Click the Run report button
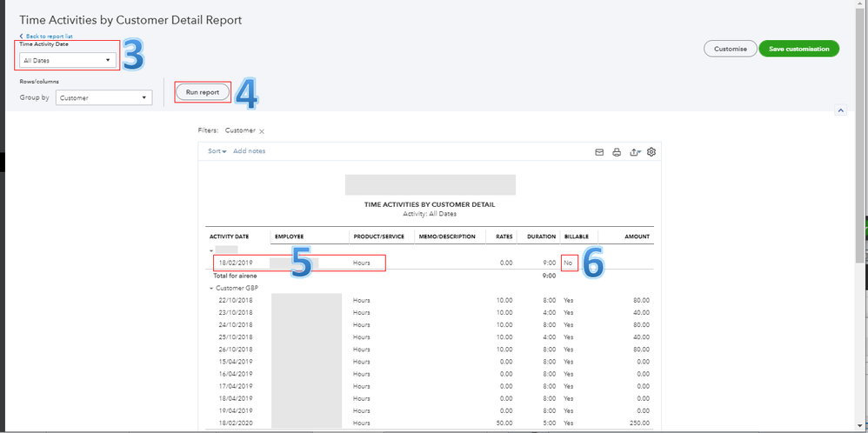Screen dimensions: 868x433 pos(203,92)
